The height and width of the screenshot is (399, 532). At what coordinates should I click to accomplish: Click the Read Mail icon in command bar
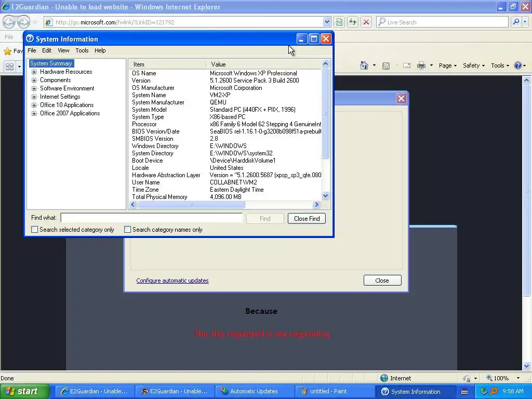(406, 65)
